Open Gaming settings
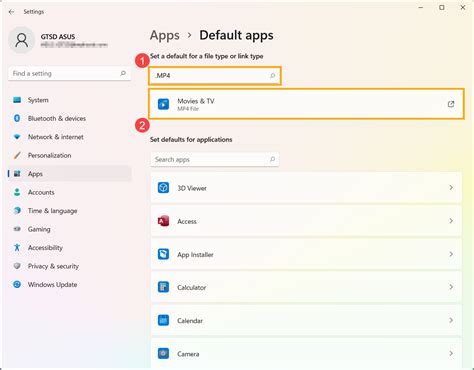Screen dimensions: 474x370 70,229
